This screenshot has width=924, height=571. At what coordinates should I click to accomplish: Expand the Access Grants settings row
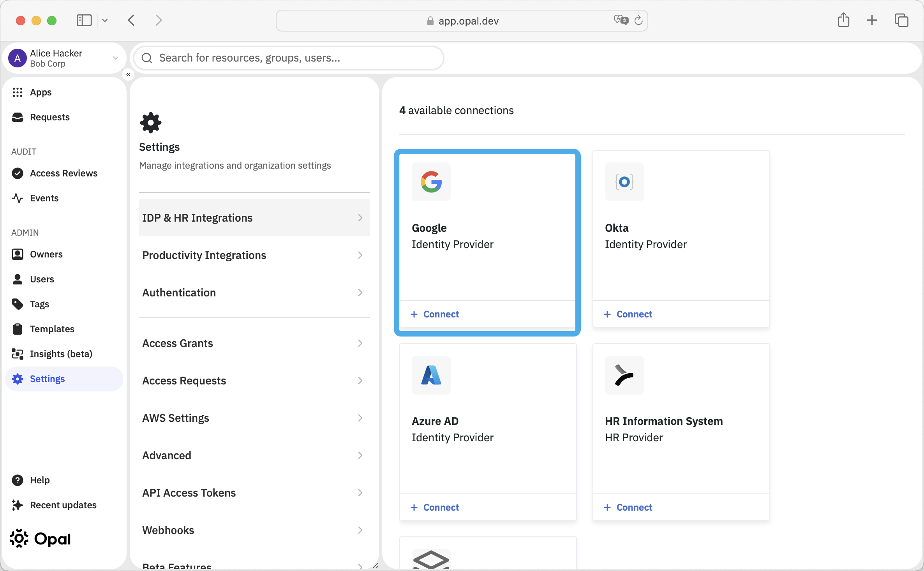point(254,343)
